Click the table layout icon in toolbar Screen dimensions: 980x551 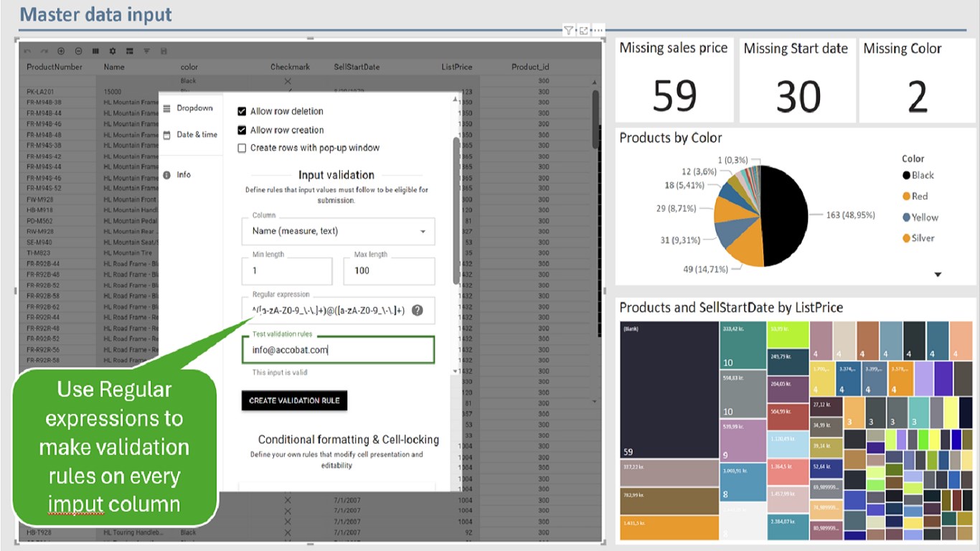click(x=130, y=52)
